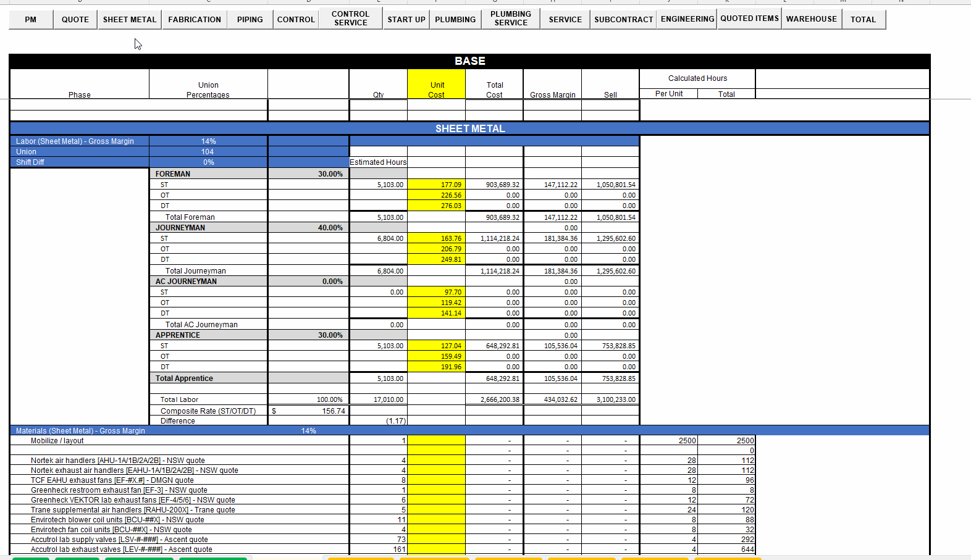Select the Foreman ST unit cost cell 177.09
Screen dimensions: 971x560
pyautogui.click(x=436, y=185)
